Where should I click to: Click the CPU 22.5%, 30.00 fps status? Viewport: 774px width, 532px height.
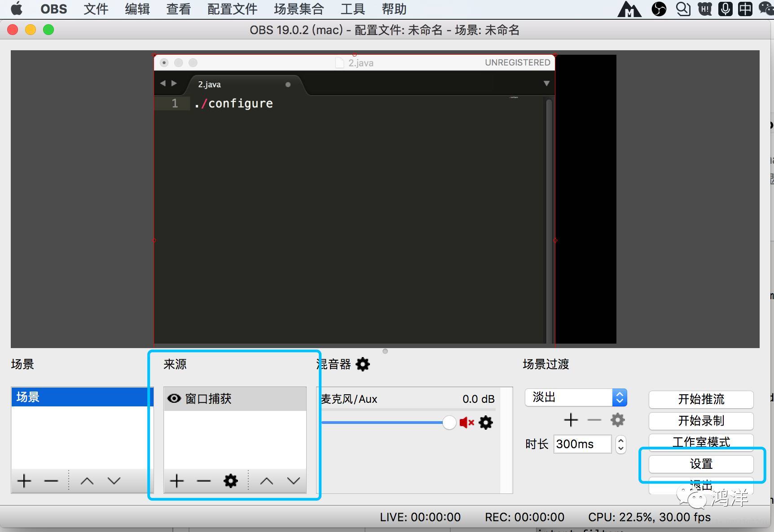coord(650,517)
